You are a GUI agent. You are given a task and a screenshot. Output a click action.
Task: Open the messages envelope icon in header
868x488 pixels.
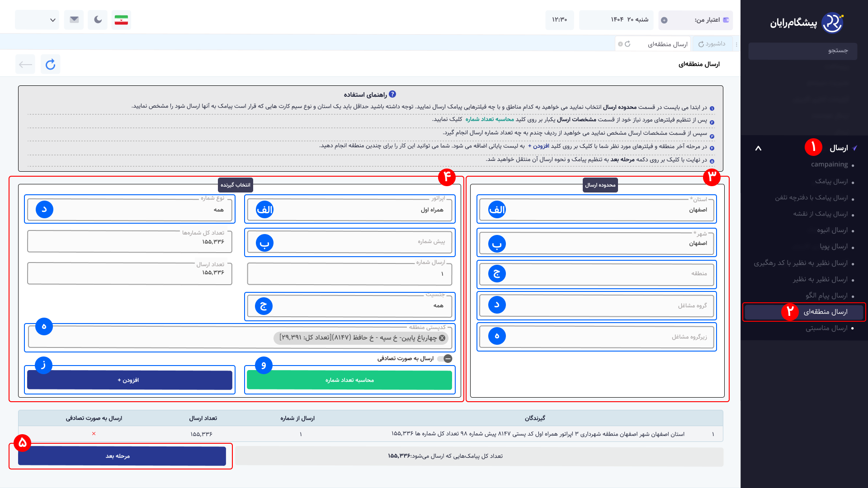(74, 20)
